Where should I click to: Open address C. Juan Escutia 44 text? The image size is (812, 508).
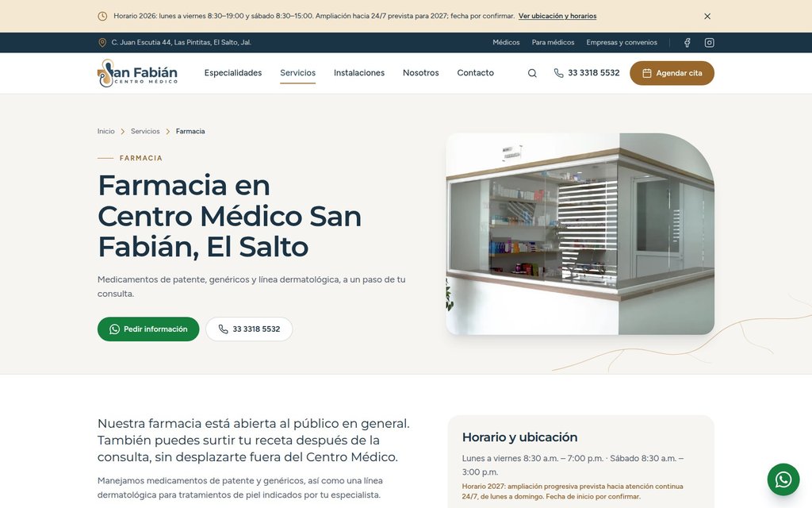(182, 43)
